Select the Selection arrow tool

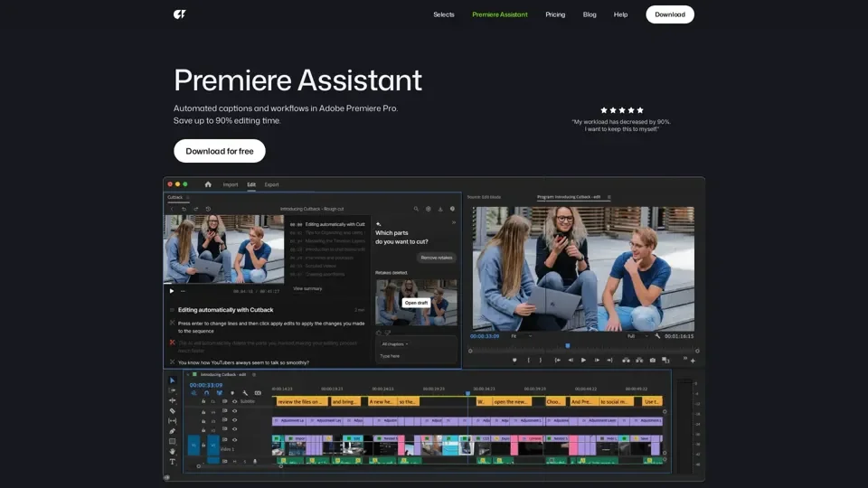(172, 380)
